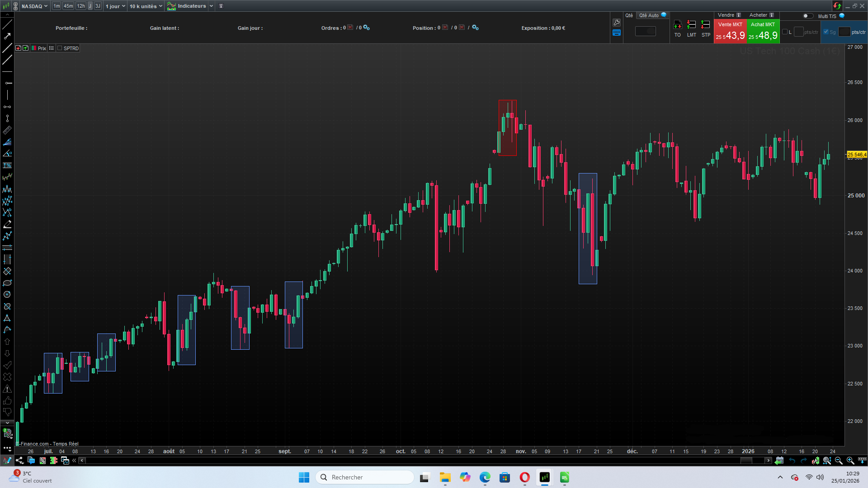The width and height of the screenshot is (868, 488).
Task: Open Windows Start menu
Action: pyautogui.click(x=304, y=477)
